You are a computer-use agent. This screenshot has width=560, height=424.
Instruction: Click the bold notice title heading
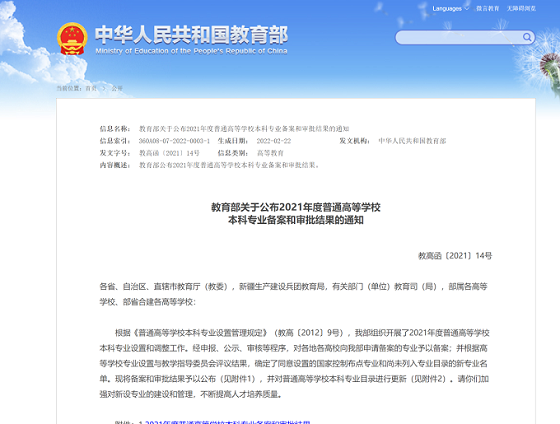click(296, 214)
